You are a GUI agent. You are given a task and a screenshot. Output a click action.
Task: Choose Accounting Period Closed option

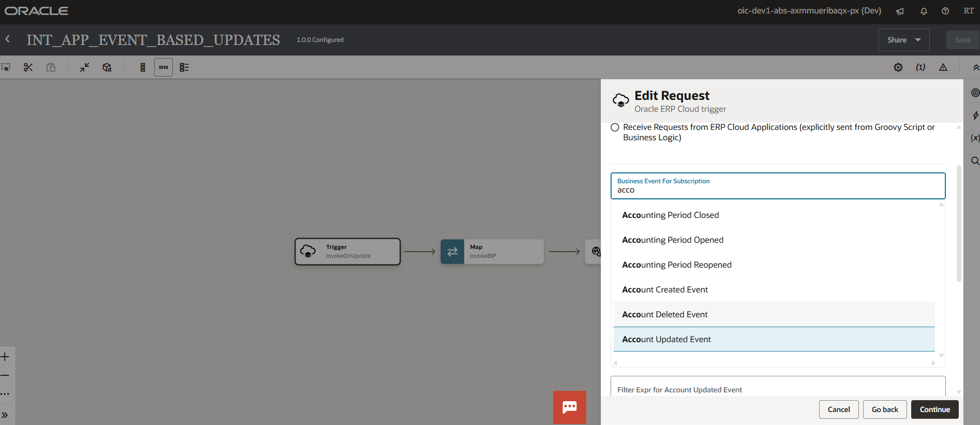[x=774, y=215]
